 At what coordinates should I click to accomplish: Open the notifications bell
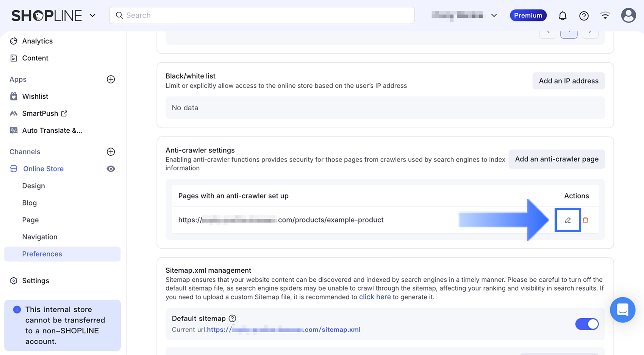tap(563, 16)
